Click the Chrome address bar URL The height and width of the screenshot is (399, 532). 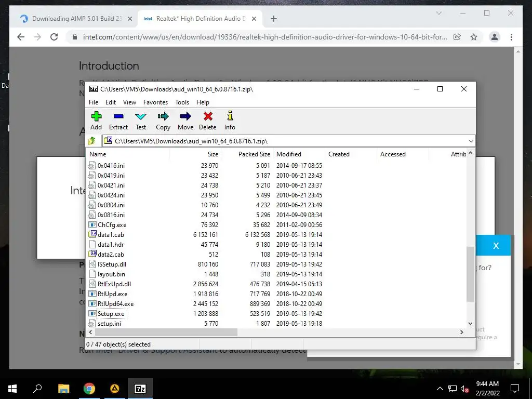264,37
